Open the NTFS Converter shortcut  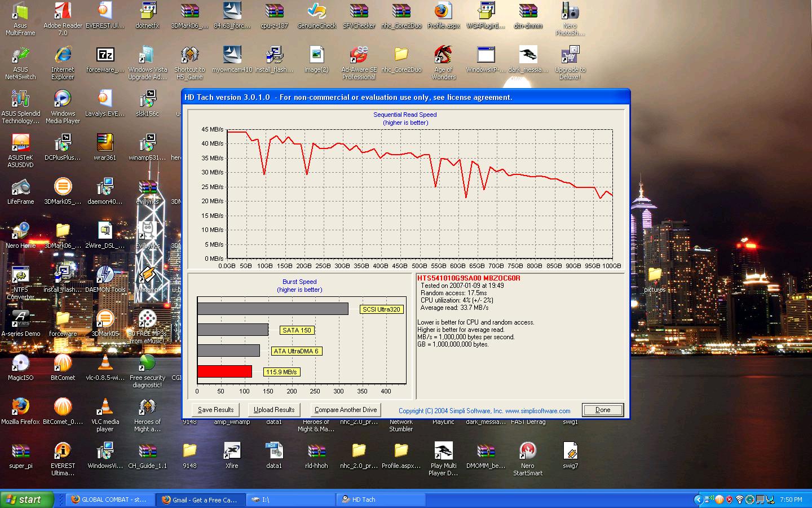point(20,283)
